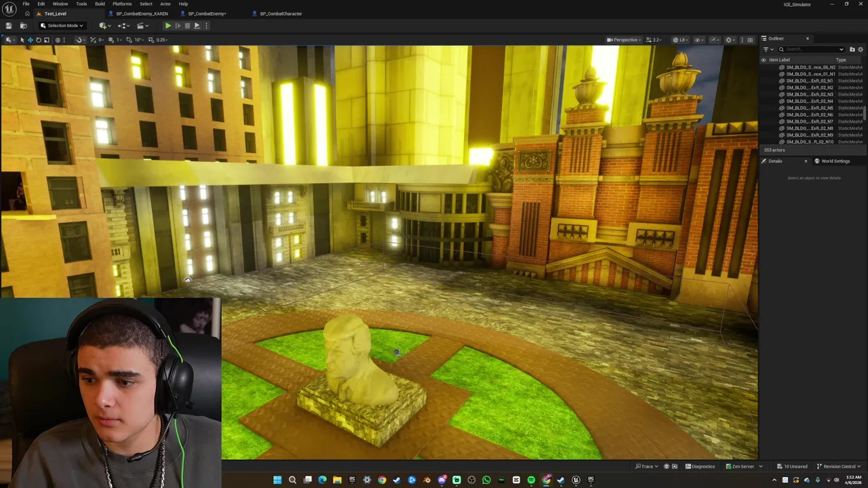Open the Tools menu
The height and width of the screenshot is (488, 868).
click(81, 4)
